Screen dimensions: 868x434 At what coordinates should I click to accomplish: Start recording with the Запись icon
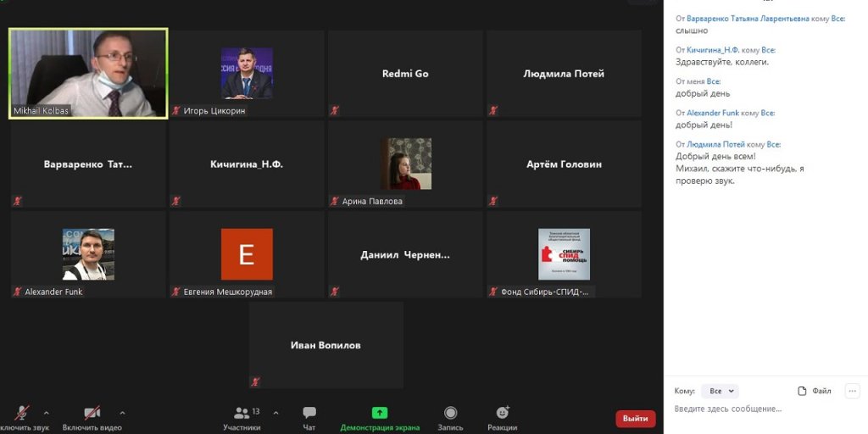[450, 413]
